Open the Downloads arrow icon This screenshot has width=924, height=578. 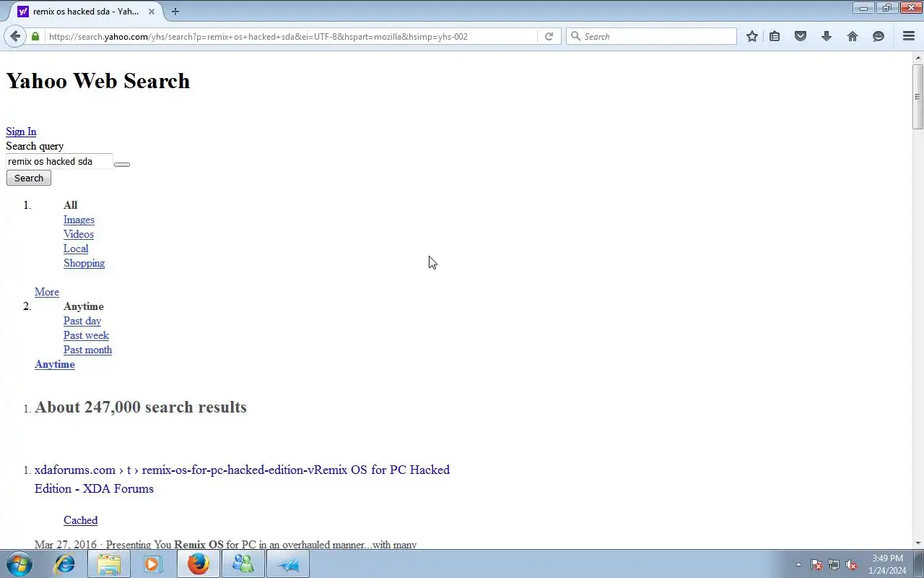coord(827,36)
